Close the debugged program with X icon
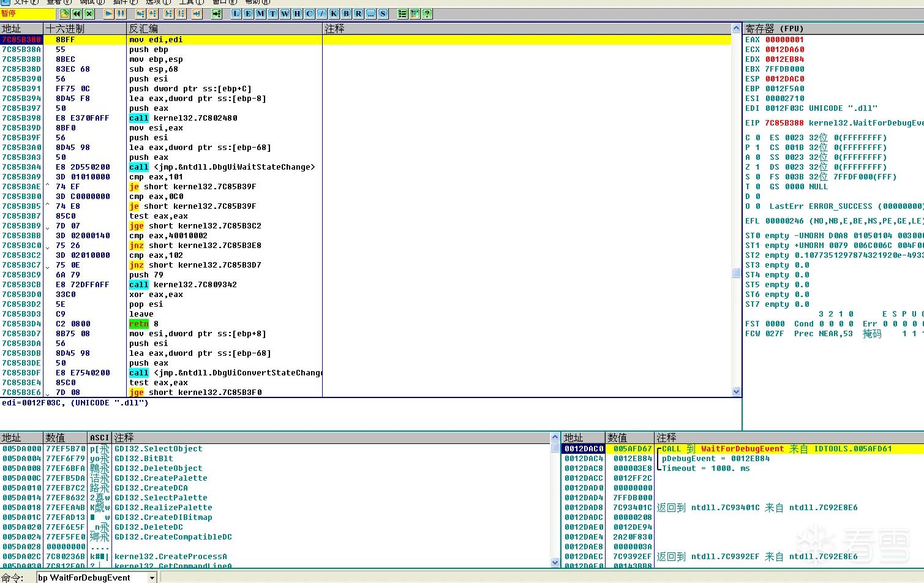This screenshot has height=583, width=924. click(x=89, y=13)
